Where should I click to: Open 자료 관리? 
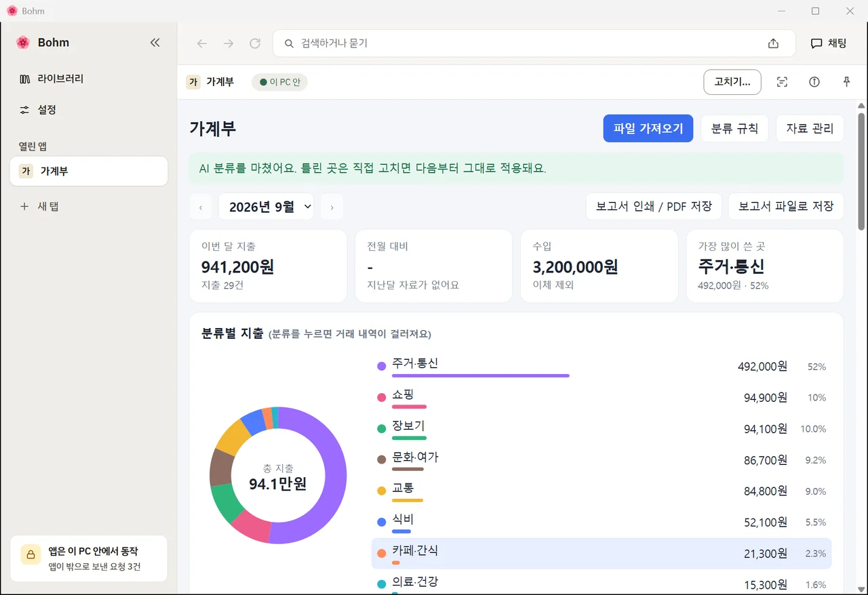pyautogui.click(x=810, y=128)
